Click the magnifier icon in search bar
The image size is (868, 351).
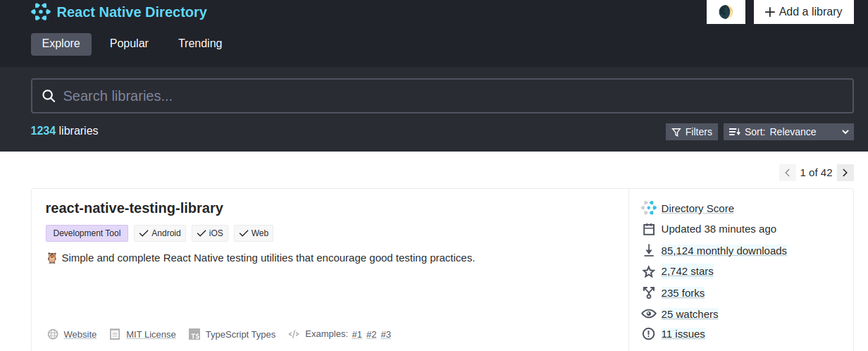[x=49, y=97]
